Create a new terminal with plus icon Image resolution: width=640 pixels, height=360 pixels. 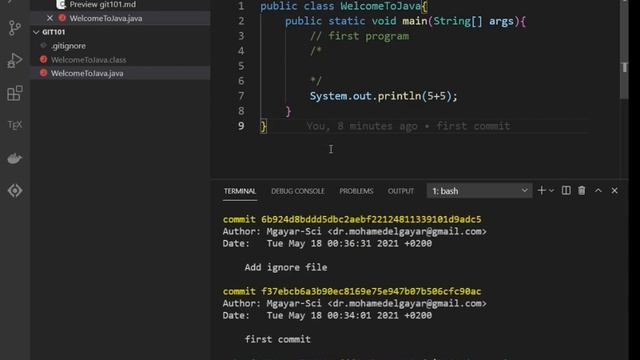point(541,191)
